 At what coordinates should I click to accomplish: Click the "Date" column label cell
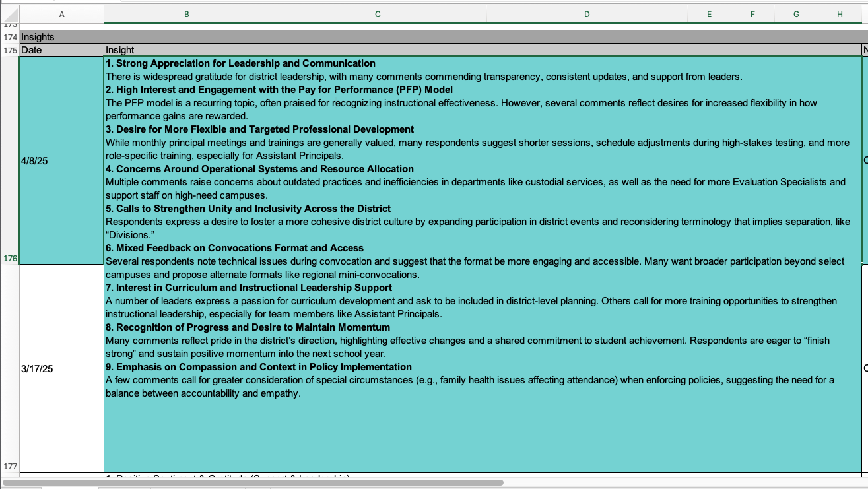click(x=62, y=50)
